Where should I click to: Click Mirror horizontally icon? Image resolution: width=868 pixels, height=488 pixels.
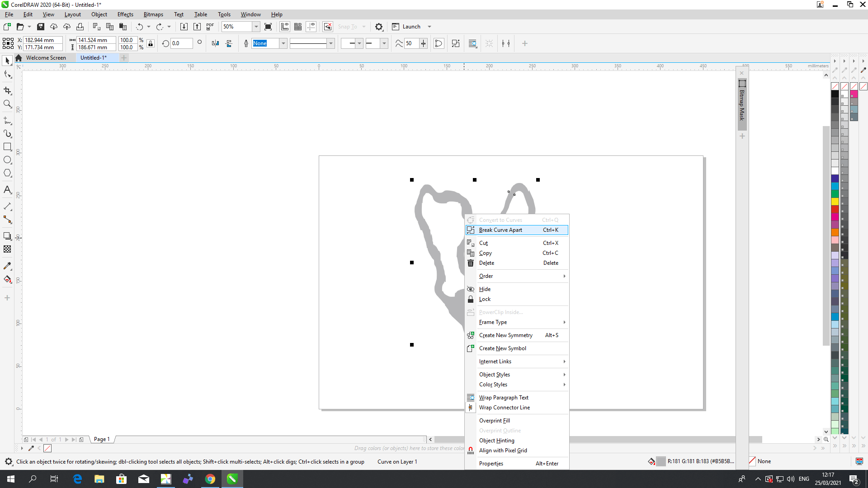point(215,43)
